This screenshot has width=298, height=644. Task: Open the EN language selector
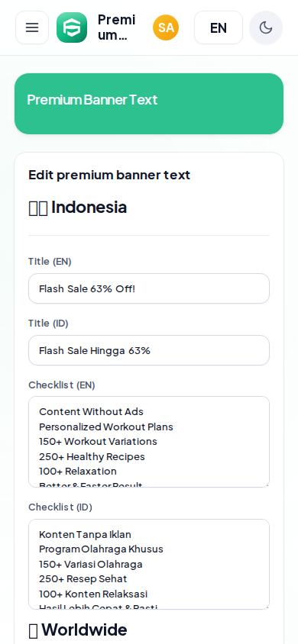coord(219,27)
